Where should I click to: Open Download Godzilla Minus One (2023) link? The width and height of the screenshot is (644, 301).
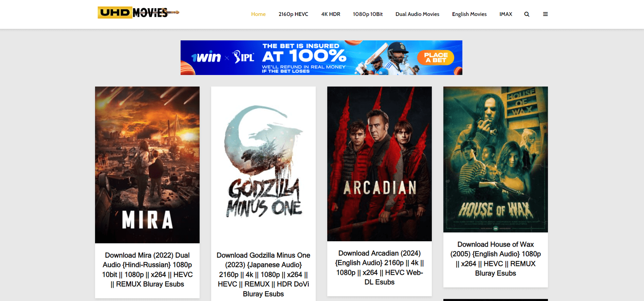[x=263, y=275]
